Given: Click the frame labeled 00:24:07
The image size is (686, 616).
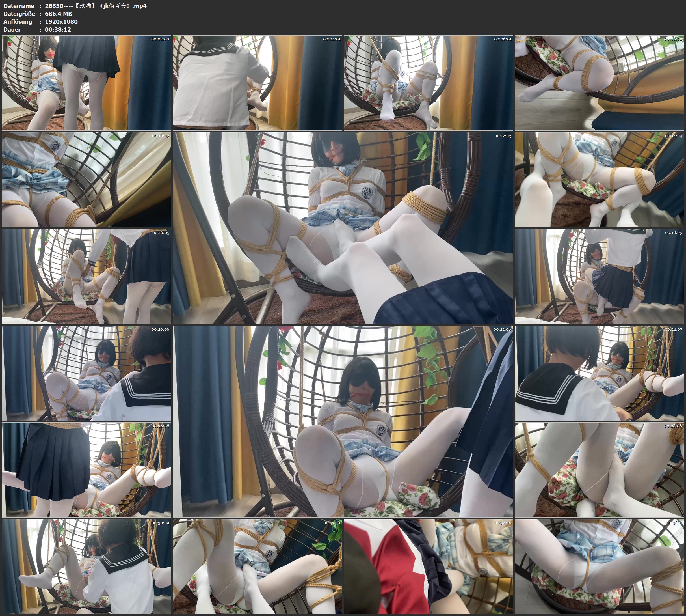Looking at the screenshot, I should tap(600, 373).
